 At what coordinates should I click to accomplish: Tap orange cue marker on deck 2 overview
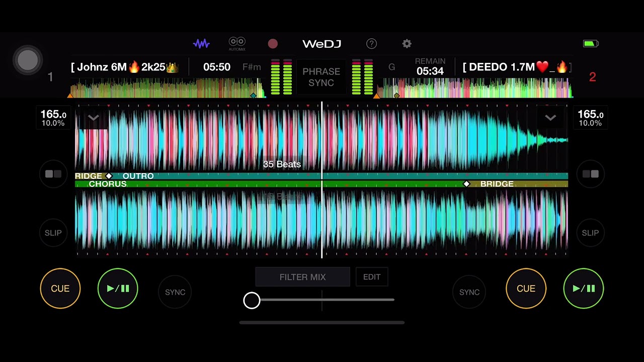click(x=376, y=96)
